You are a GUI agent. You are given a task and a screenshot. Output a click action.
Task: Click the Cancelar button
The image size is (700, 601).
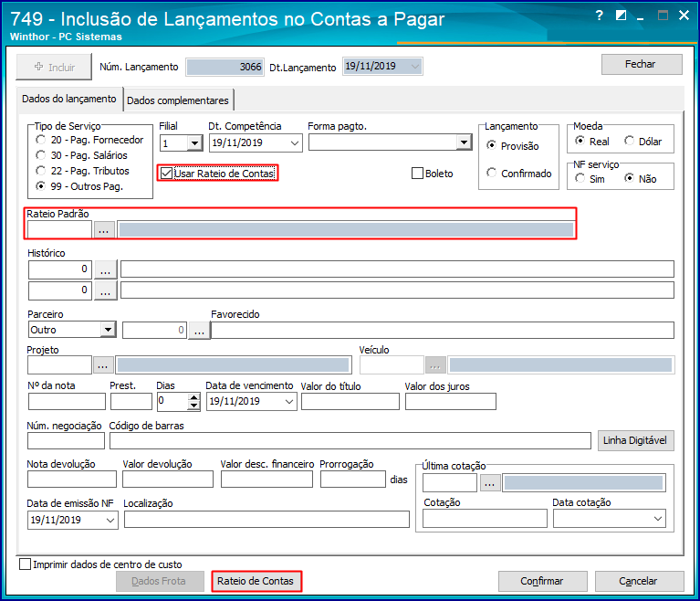pyautogui.click(x=639, y=581)
